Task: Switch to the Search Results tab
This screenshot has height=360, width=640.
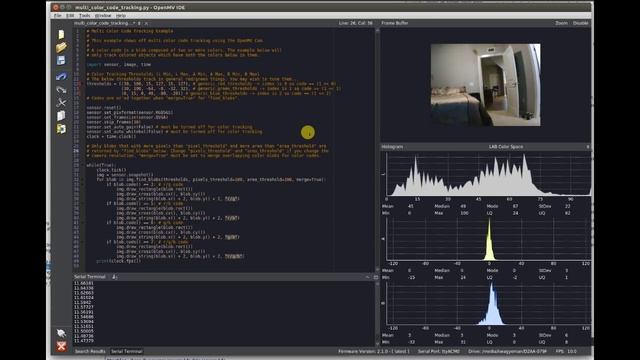Action: coord(90,351)
